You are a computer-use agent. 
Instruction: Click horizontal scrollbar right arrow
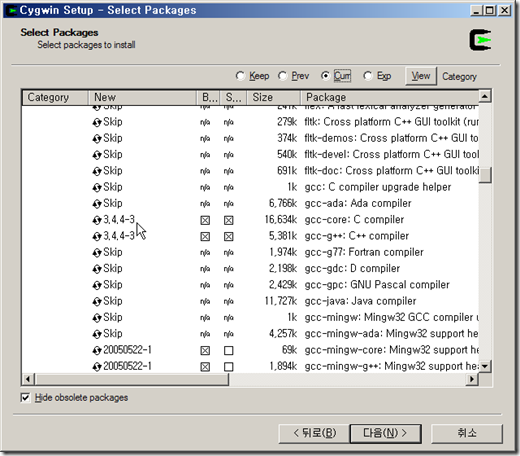472,379
